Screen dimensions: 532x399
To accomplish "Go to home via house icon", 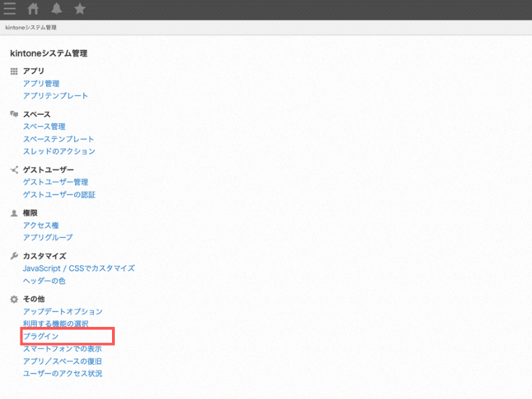I will pos(33,8).
